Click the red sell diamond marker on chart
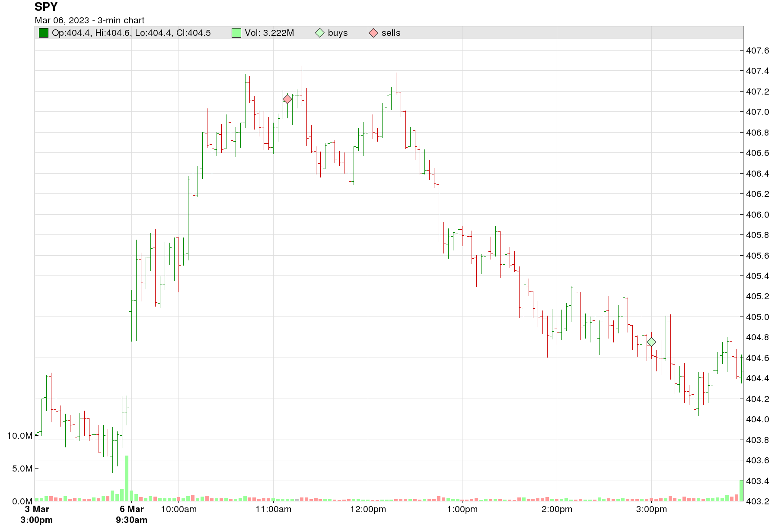 click(287, 100)
